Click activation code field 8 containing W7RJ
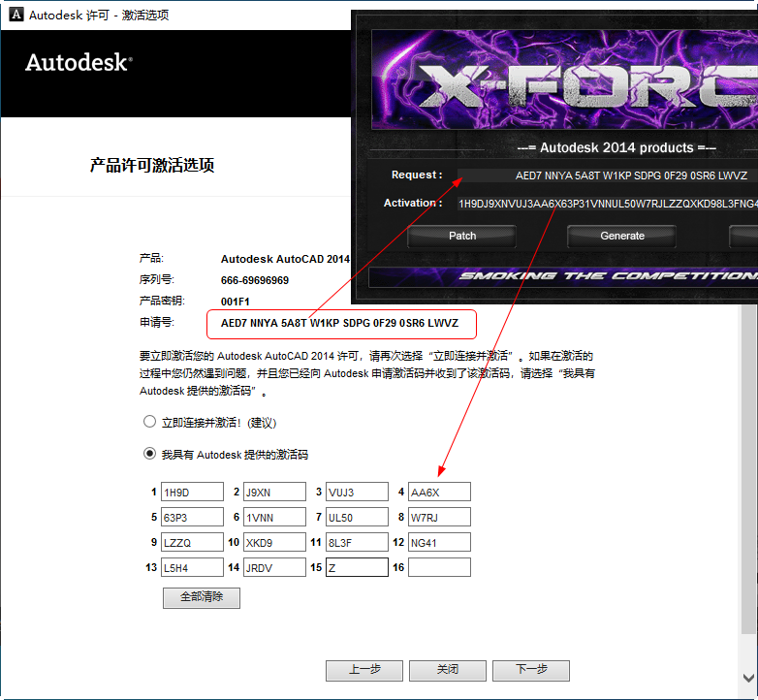 click(439, 517)
